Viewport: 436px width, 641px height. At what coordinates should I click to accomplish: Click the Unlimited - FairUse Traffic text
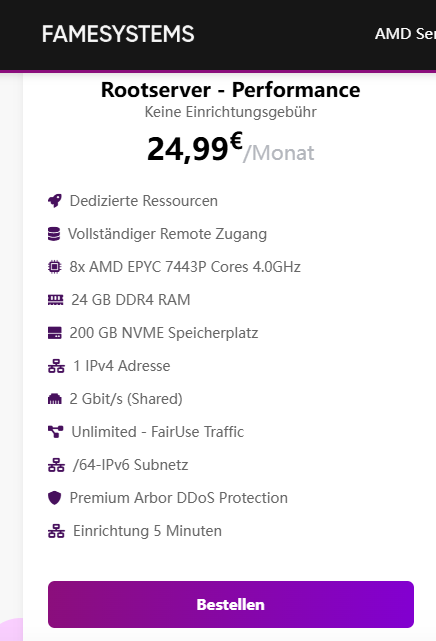tap(158, 432)
